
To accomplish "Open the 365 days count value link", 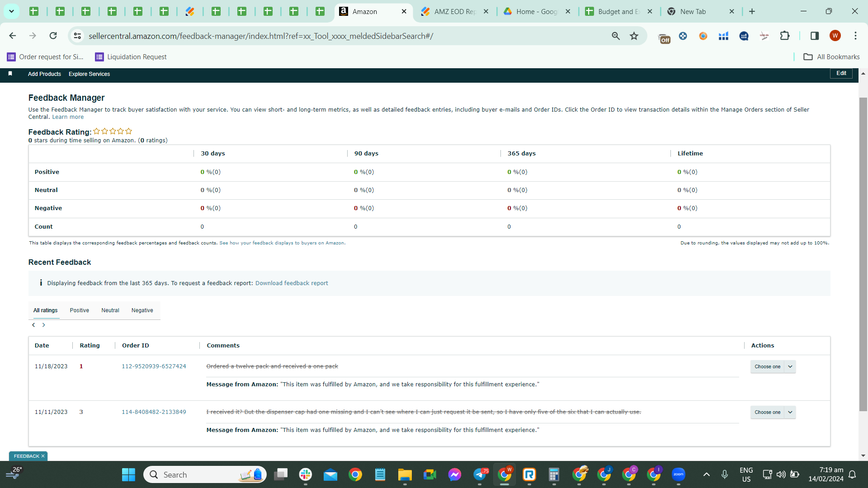I will pyautogui.click(x=509, y=227).
